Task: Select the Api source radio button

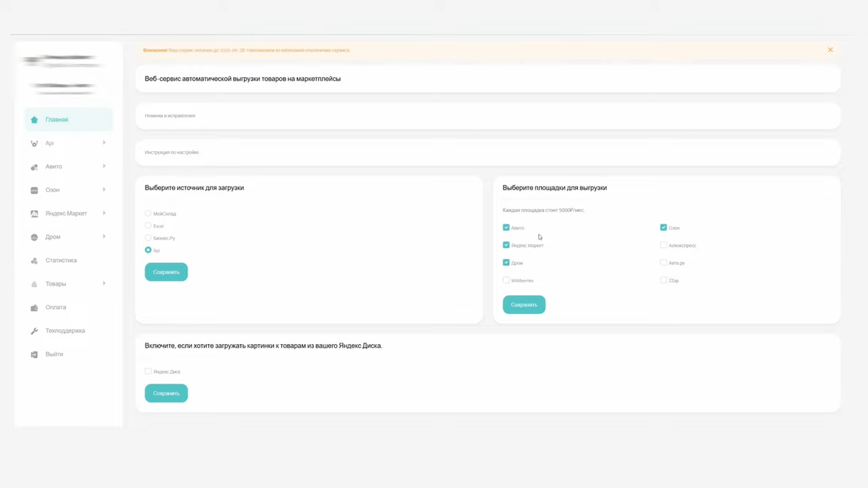Action: click(x=148, y=250)
